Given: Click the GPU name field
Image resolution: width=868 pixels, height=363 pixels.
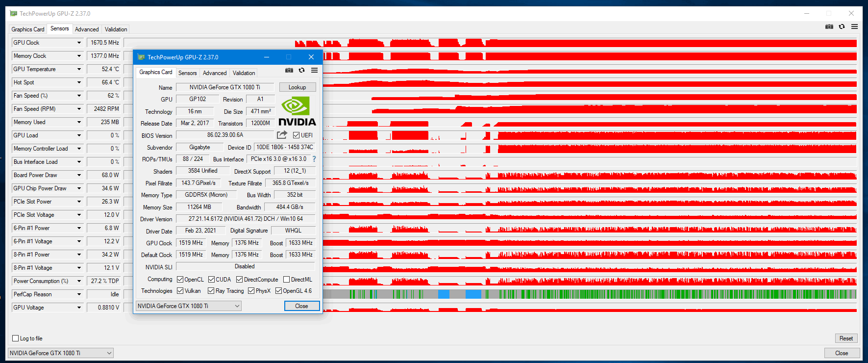Looking at the screenshot, I should coord(225,87).
